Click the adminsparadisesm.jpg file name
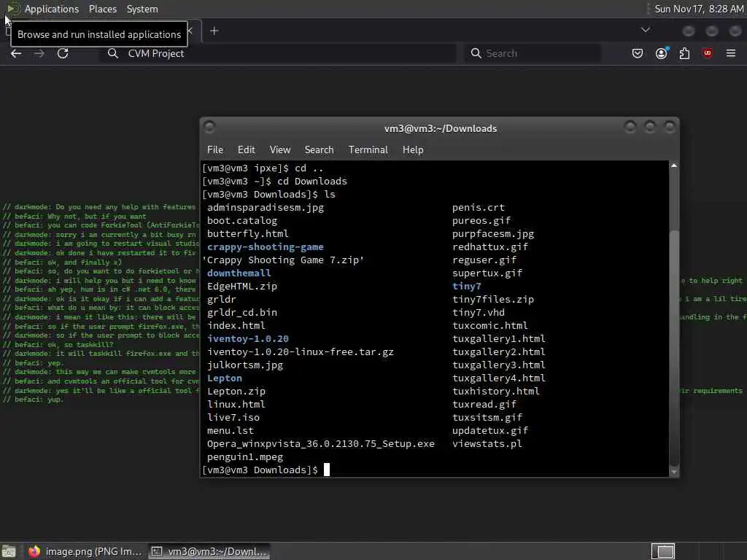The image size is (747, 560). pos(266,208)
